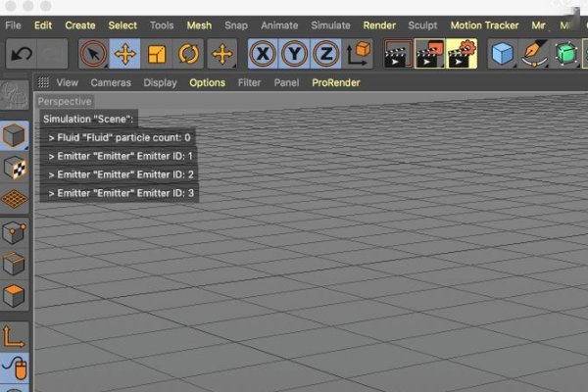Switch to Texture mode in left sidebar
The height and width of the screenshot is (392, 588).
coord(14,168)
